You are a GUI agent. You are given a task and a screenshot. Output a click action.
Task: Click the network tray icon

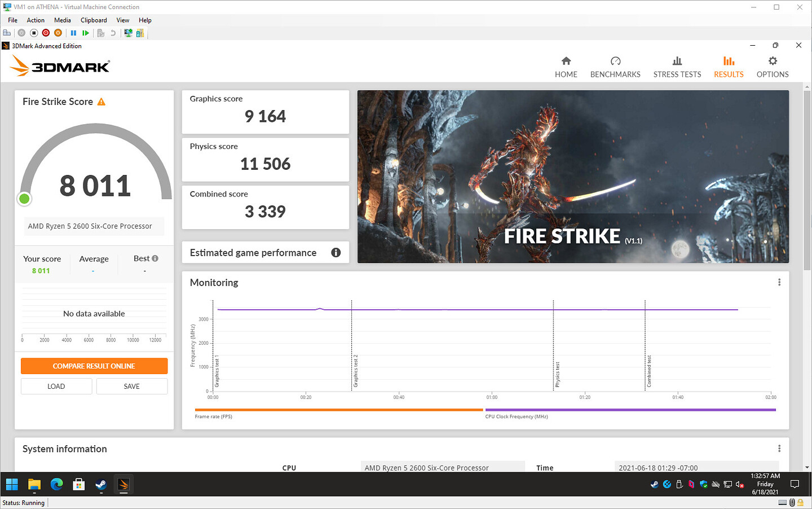pyautogui.click(x=728, y=484)
